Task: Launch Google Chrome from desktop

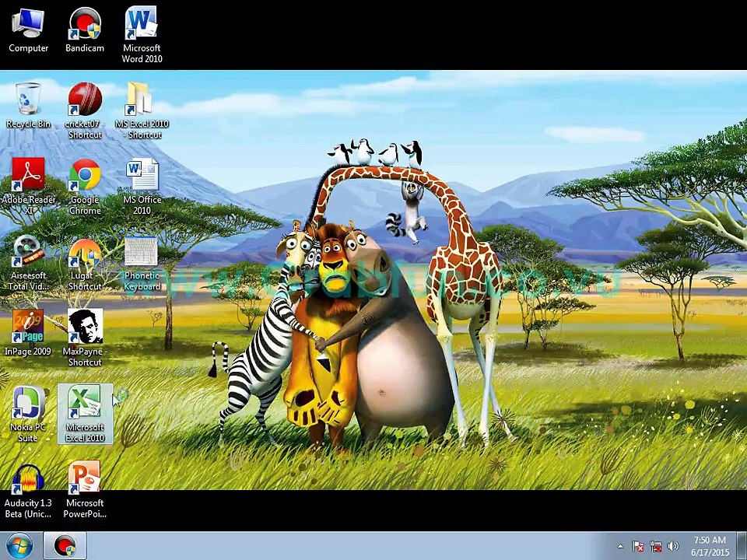Action: pos(85,186)
